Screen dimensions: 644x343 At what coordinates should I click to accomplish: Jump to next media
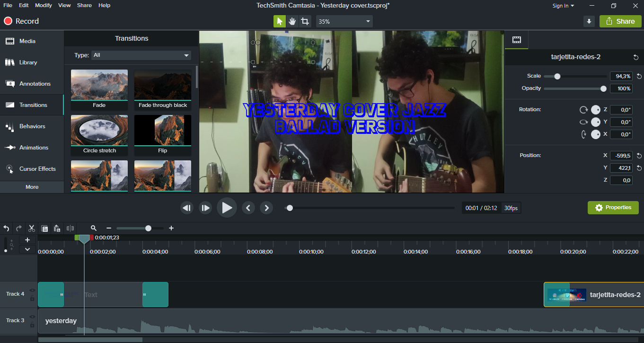click(x=266, y=208)
